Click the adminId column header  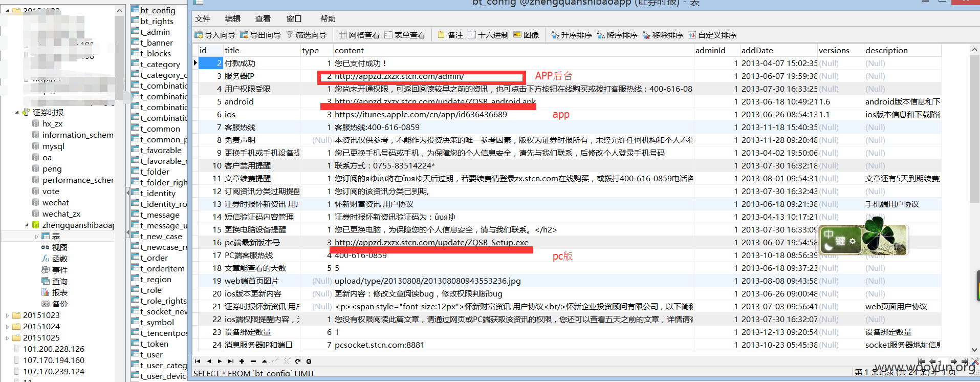point(717,50)
